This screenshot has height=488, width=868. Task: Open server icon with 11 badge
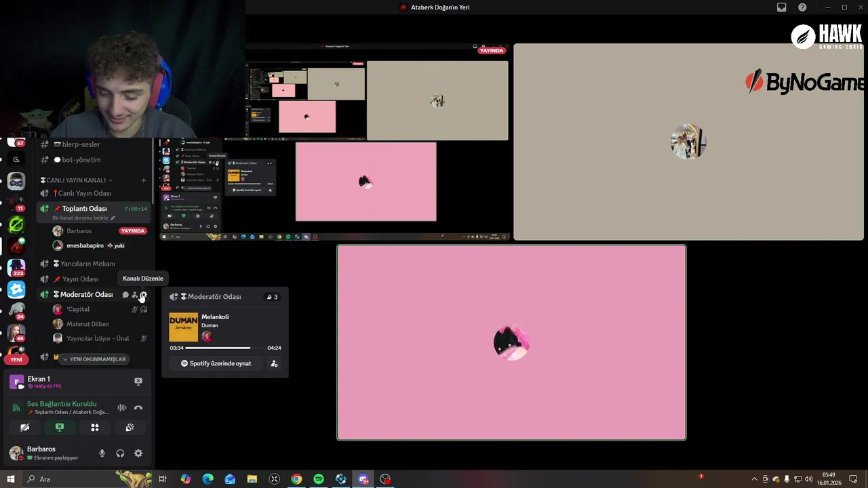tap(16, 203)
